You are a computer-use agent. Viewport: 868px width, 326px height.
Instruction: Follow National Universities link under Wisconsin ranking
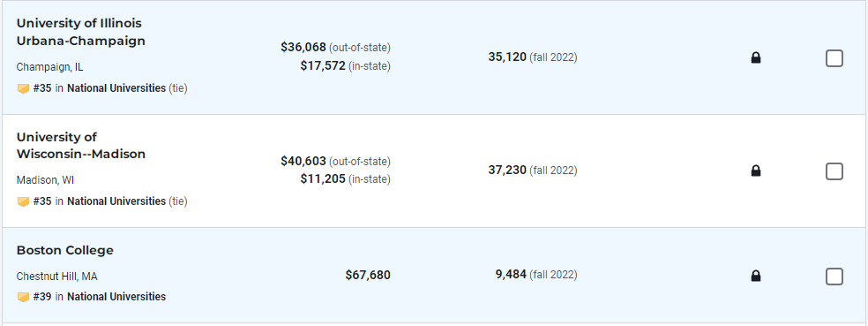tap(116, 201)
